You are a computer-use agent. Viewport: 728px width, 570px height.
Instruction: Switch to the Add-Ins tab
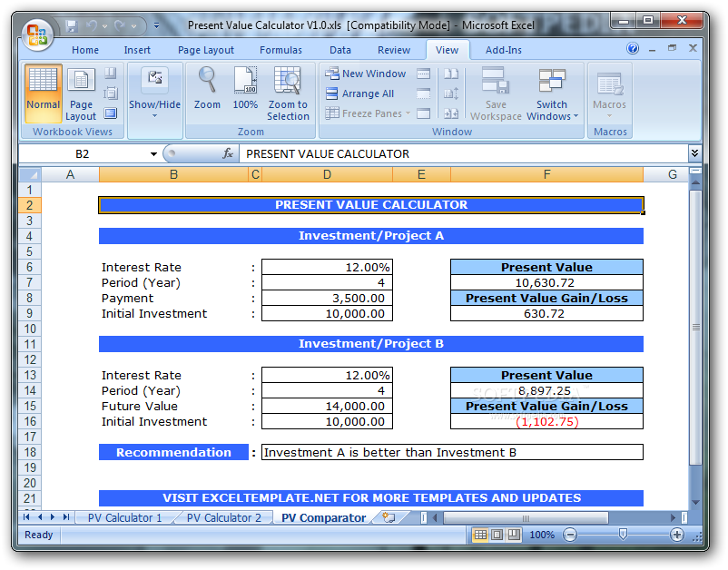click(x=503, y=50)
